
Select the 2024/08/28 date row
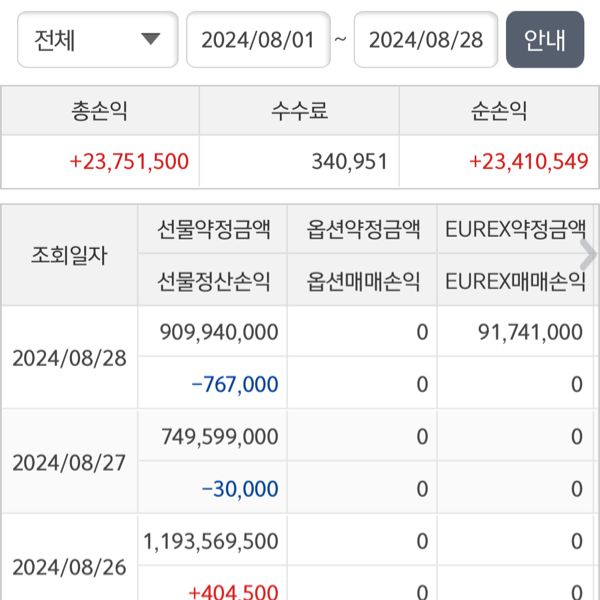point(70,357)
